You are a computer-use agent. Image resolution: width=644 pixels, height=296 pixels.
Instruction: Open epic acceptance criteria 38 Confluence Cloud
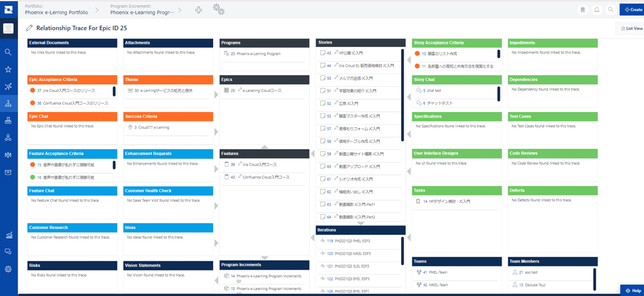[73, 103]
